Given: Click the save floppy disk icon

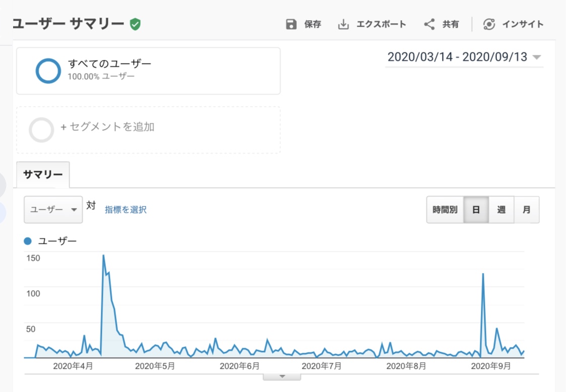Looking at the screenshot, I should click(291, 24).
